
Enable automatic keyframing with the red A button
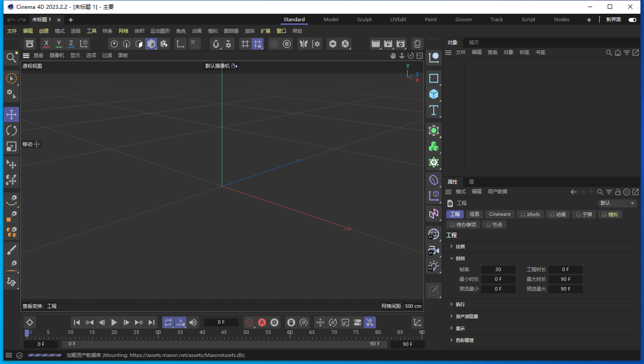click(x=262, y=322)
